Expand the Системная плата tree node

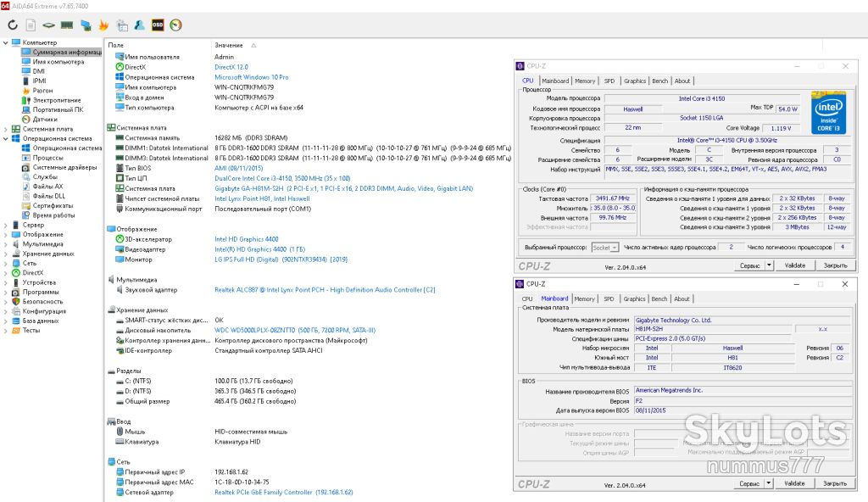click(6, 129)
